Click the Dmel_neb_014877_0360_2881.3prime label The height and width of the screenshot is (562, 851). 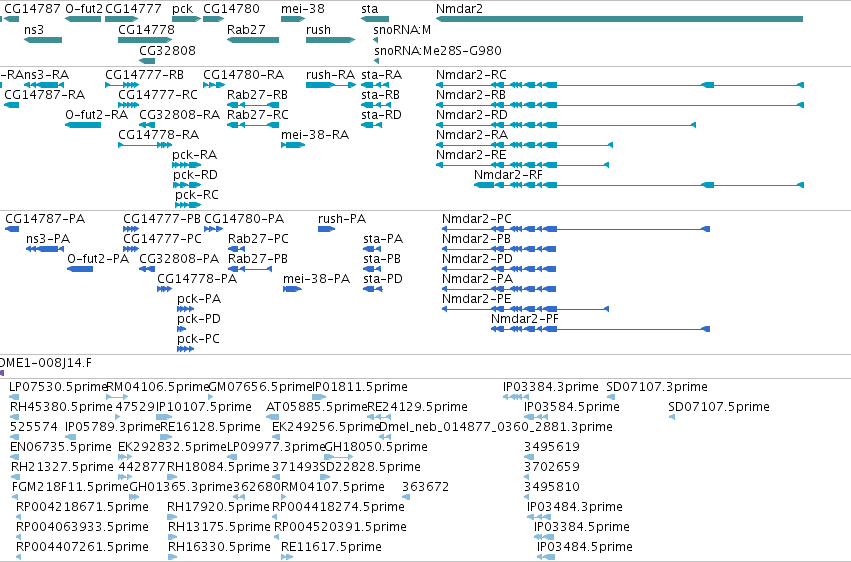pyautogui.click(x=496, y=427)
